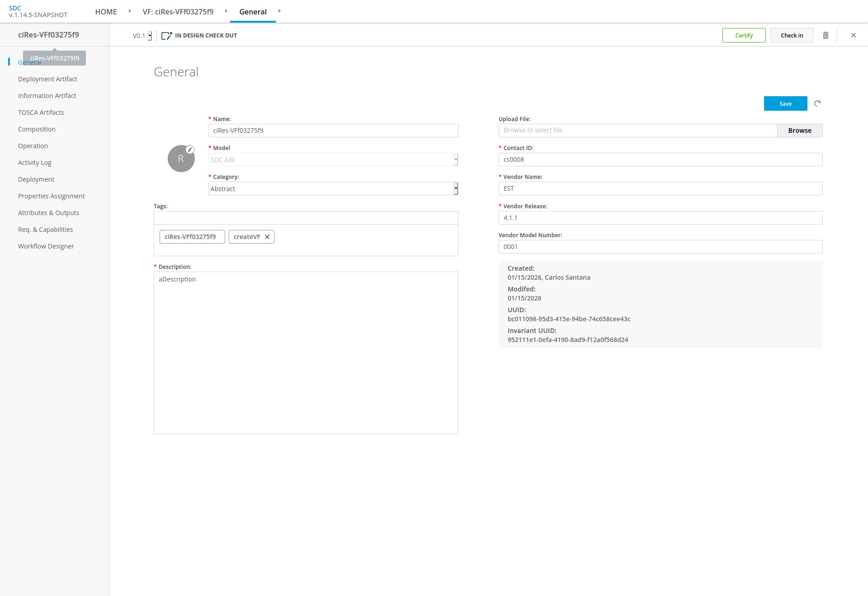Select Workflow Designer menu item

[x=46, y=246]
